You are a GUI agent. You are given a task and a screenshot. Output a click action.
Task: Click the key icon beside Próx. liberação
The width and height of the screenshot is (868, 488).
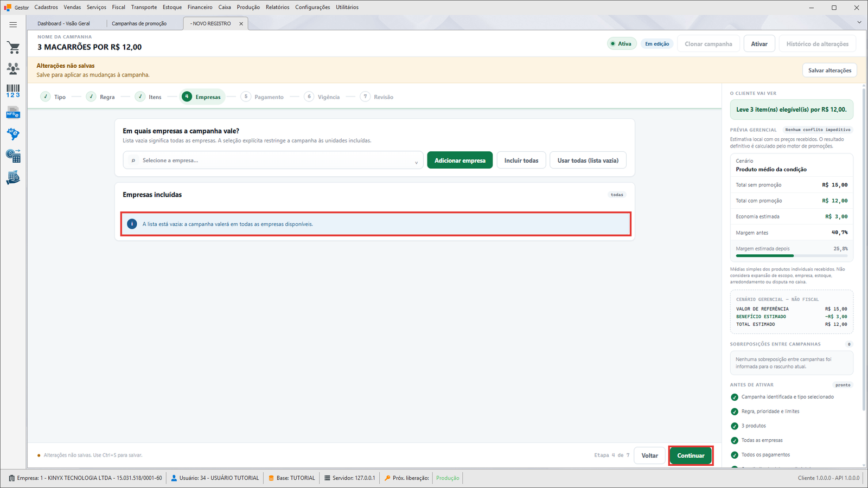pyautogui.click(x=387, y=478)
